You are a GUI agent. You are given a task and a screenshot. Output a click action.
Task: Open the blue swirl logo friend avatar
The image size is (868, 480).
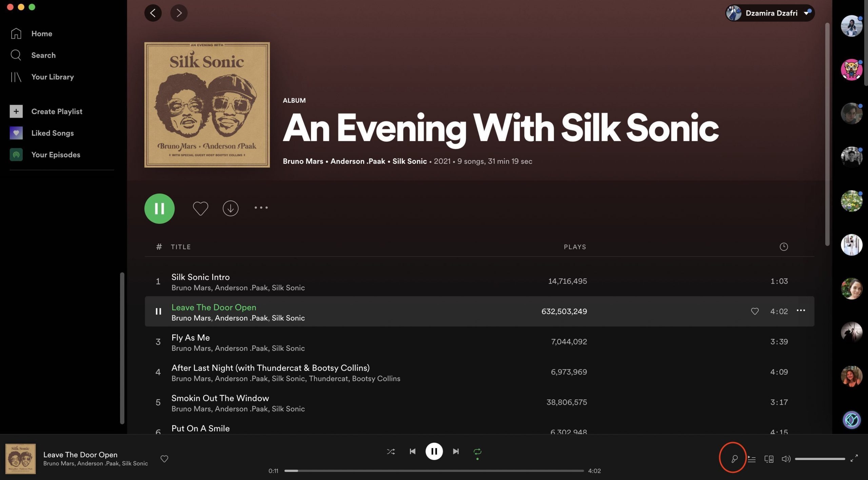pos(851,420)
